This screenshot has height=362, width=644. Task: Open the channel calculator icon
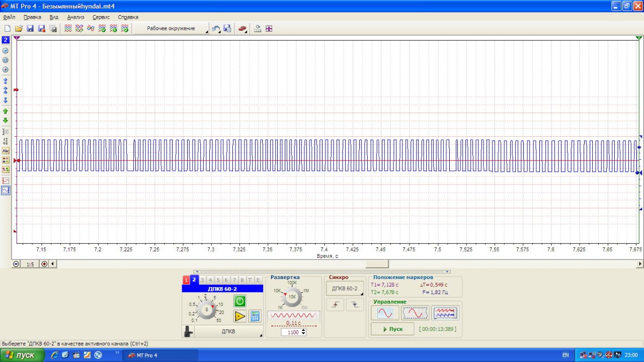(x=255, y=316)
